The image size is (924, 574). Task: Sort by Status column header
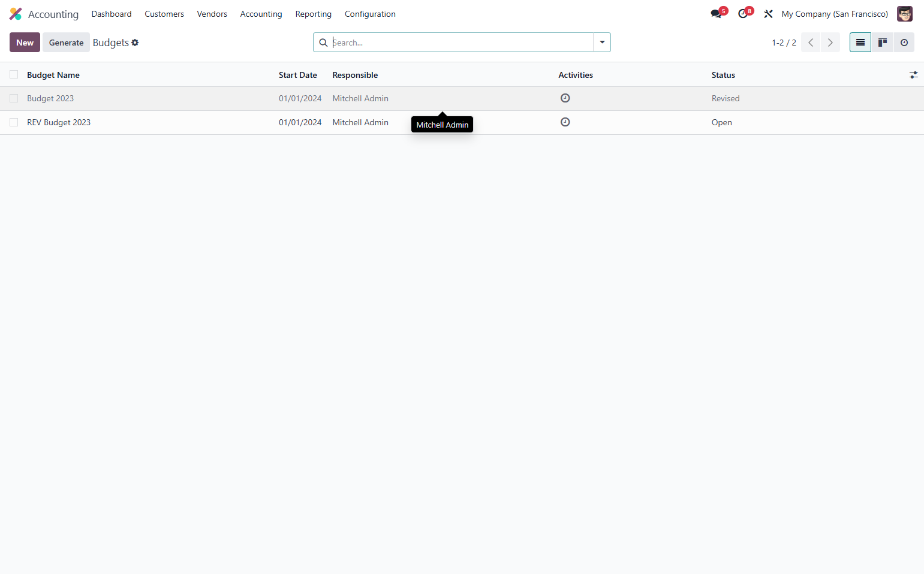723,75
